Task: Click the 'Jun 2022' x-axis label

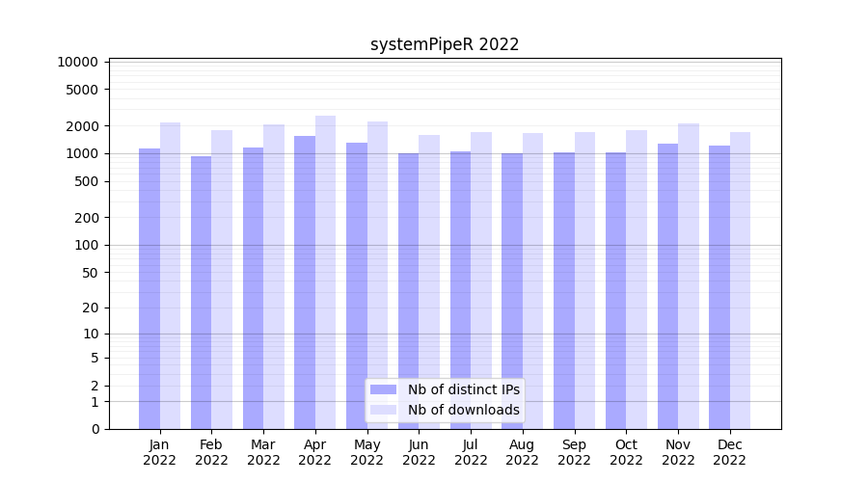Action: tap(419, 452)
